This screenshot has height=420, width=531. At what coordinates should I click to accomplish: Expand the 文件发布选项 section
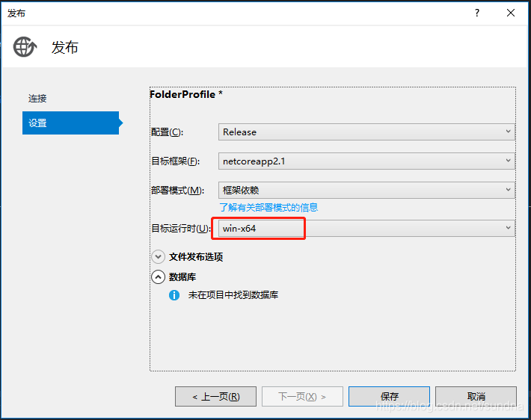tap(158, 256)
